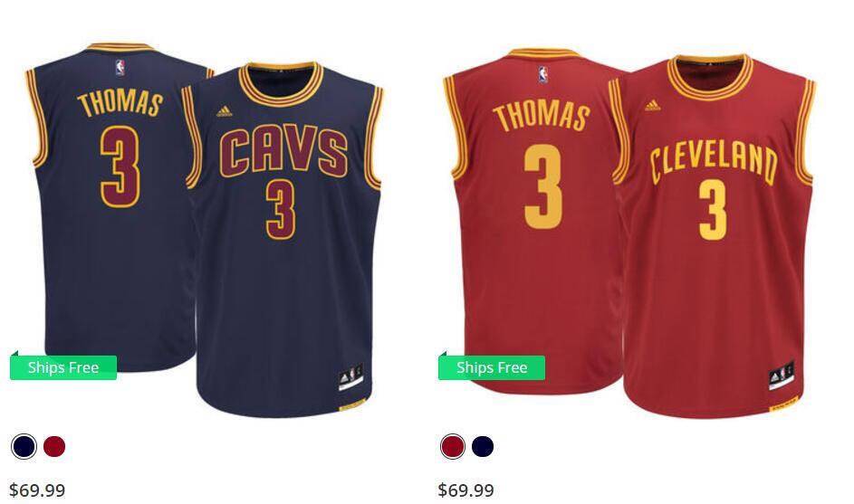Select the navy swatch under the navy jersey
This screenshot has width=854, height=504.
[24, 446]
